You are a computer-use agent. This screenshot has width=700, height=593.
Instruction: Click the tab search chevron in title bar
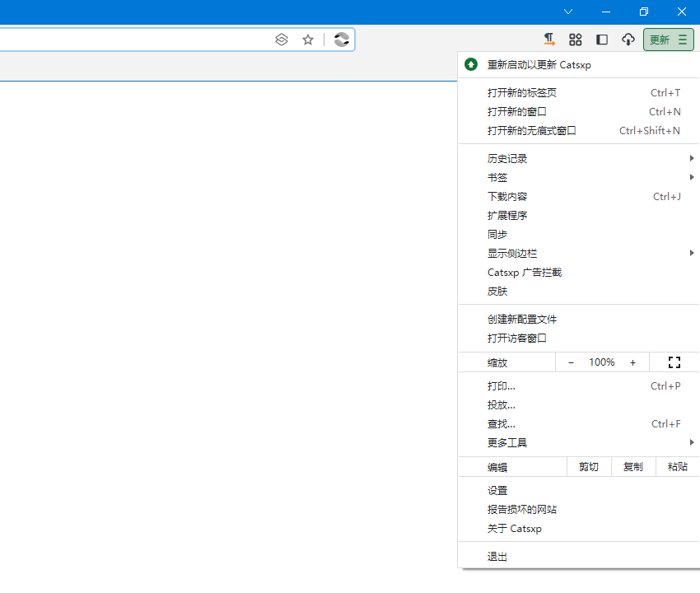point(568,12)
